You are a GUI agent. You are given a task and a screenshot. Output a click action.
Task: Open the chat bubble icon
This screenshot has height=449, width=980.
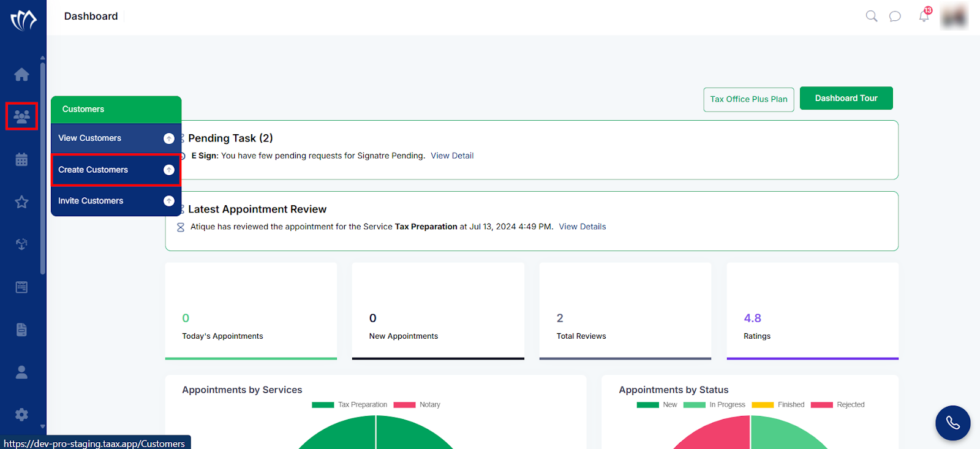click(x=895, y=16)
